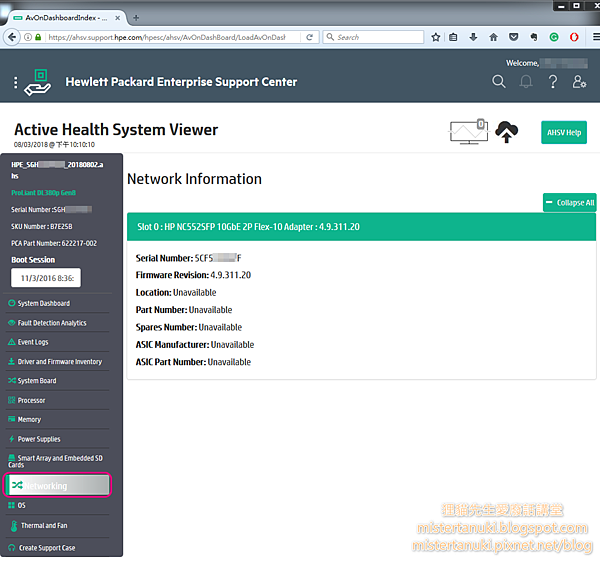Viewport: 600px width, 561px height.
Task: Open Fault Detection Analytics
Action: [52, 323]
